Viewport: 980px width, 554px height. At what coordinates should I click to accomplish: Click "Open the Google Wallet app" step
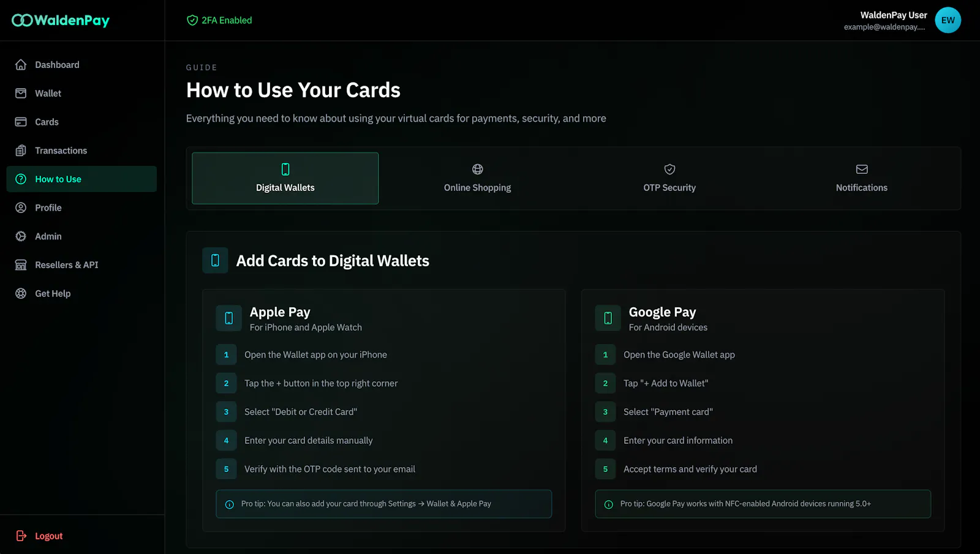[679, 354]
